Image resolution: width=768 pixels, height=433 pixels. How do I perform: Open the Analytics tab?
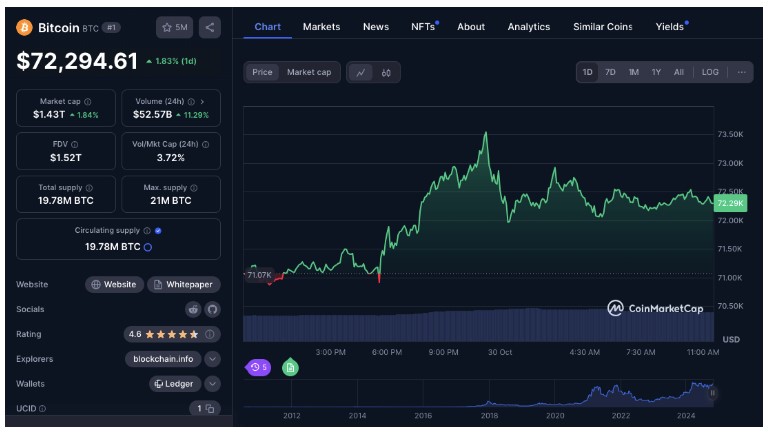click(529, 27)
